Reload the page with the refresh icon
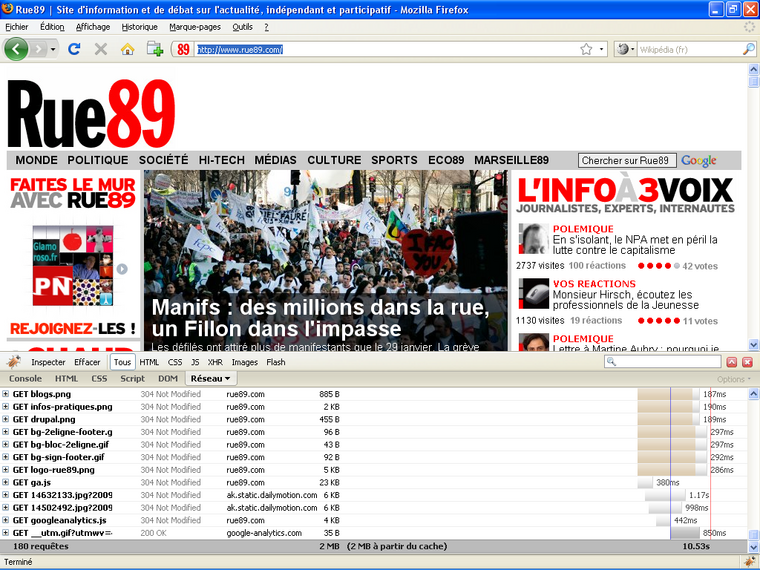 [x=74, y=49]
